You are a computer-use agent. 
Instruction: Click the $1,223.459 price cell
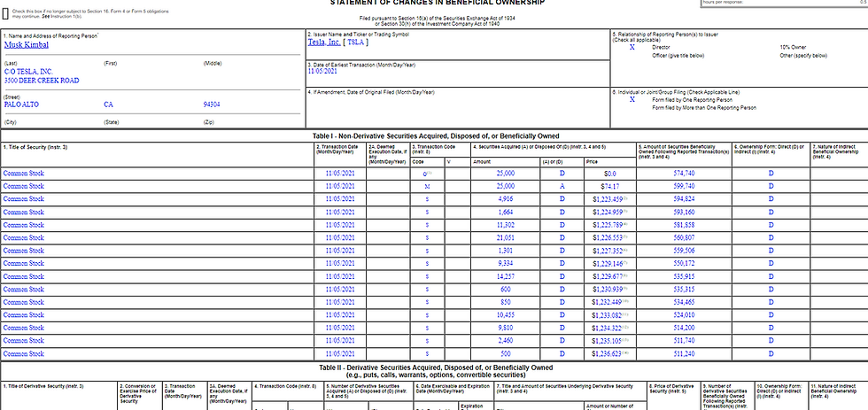(x=610, y=199)
